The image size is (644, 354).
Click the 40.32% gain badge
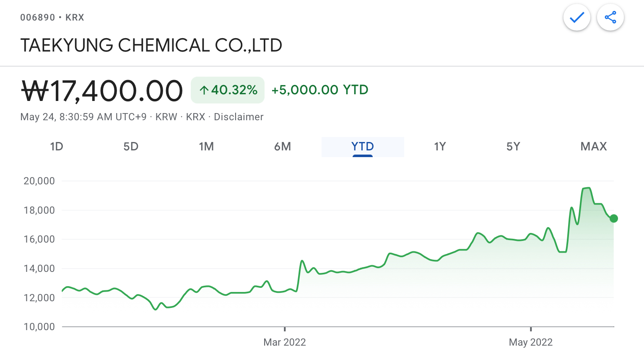[228, 90]
